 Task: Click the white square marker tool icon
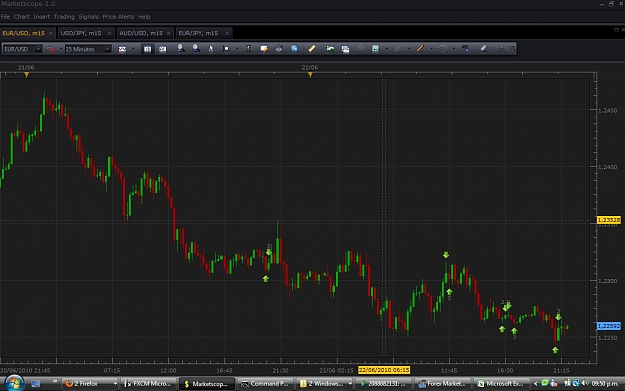226,49
